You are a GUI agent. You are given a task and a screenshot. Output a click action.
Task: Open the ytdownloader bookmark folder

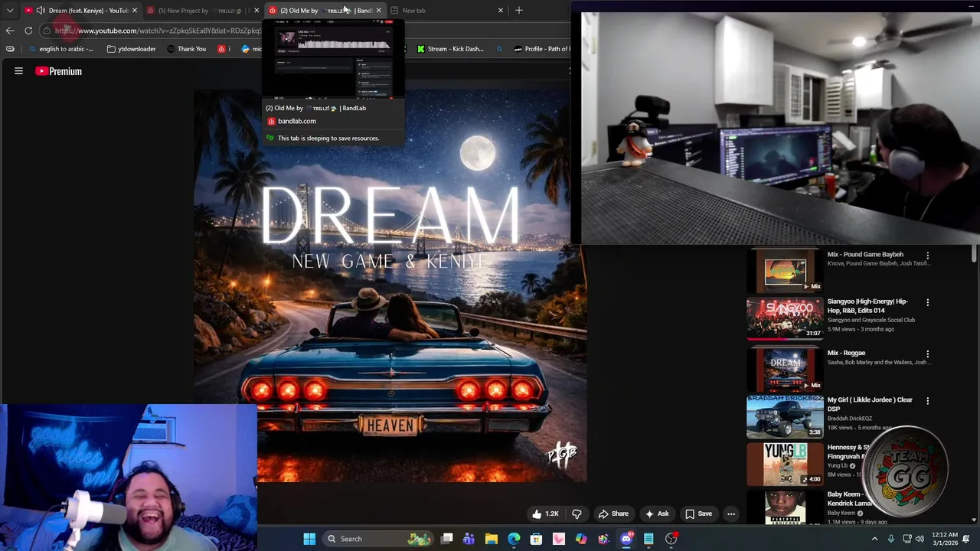click(x=131, y=49)
